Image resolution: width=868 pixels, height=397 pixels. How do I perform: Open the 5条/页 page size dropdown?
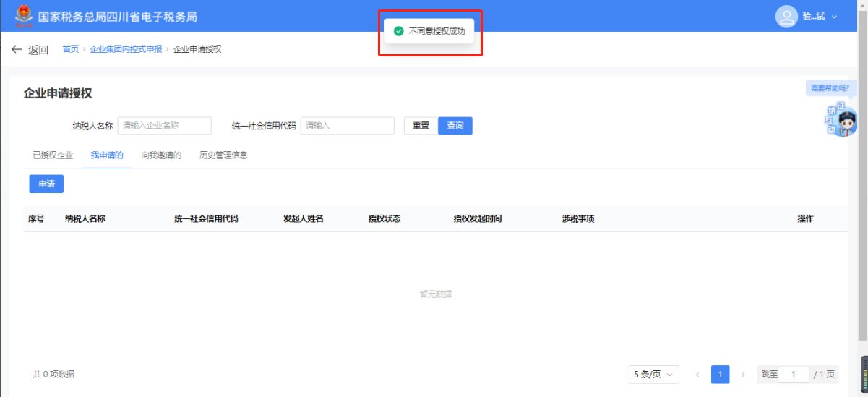tap(654, 374)
